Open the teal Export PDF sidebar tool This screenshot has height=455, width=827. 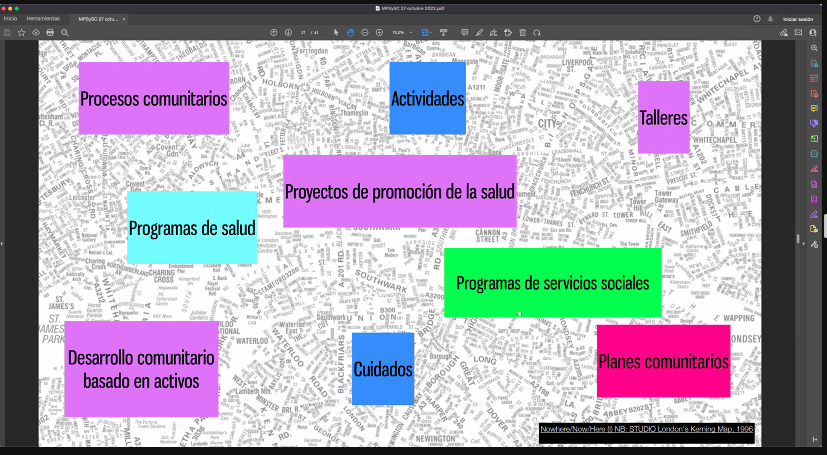[814, 63]
